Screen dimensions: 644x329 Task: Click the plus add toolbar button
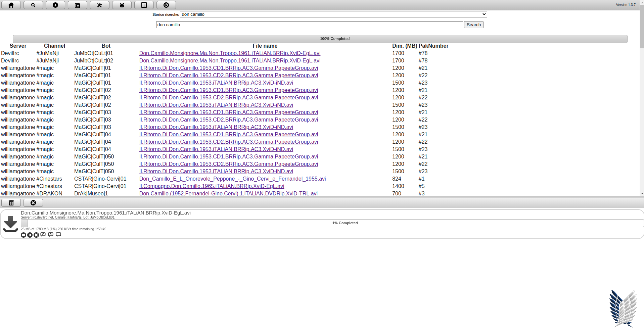pos(55,5)
